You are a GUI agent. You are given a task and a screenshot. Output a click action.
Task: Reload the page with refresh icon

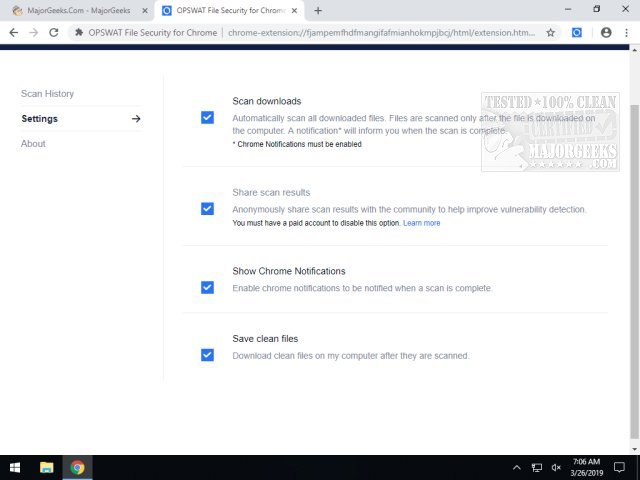53,33
